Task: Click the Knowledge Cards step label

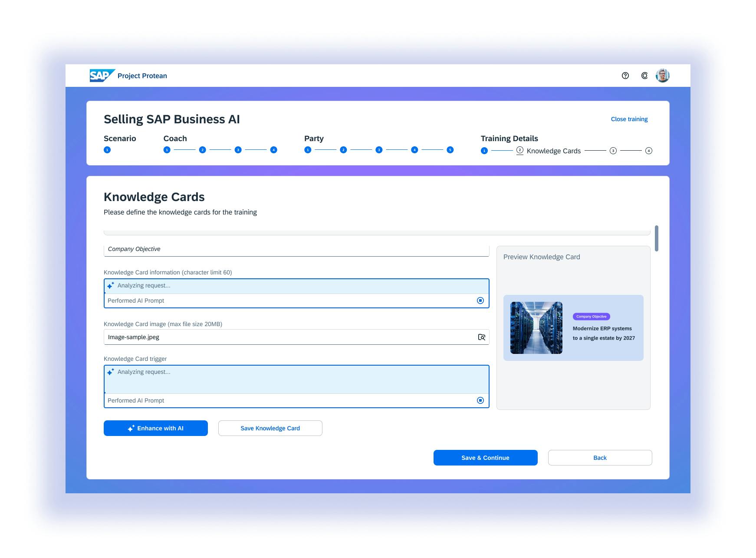Action: coord(554,151)
